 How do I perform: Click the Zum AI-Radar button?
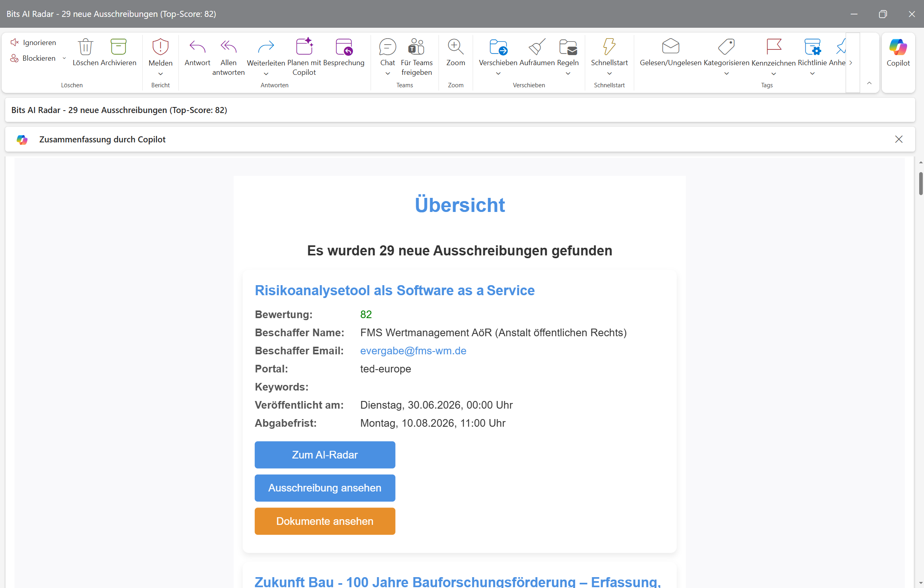[325, 455]
